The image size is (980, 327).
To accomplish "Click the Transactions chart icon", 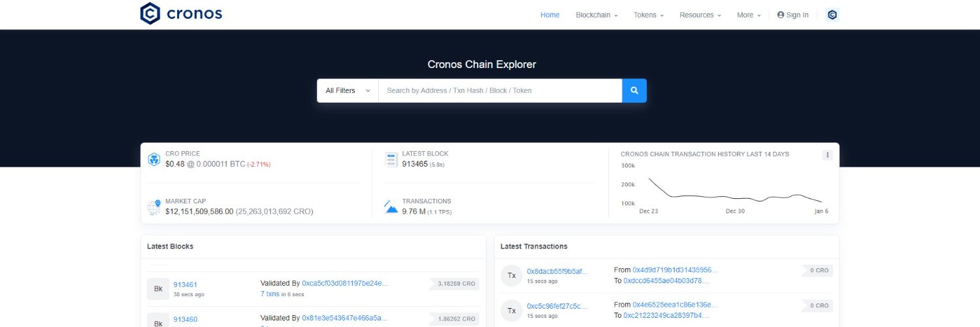I will [x=391, y=207].
